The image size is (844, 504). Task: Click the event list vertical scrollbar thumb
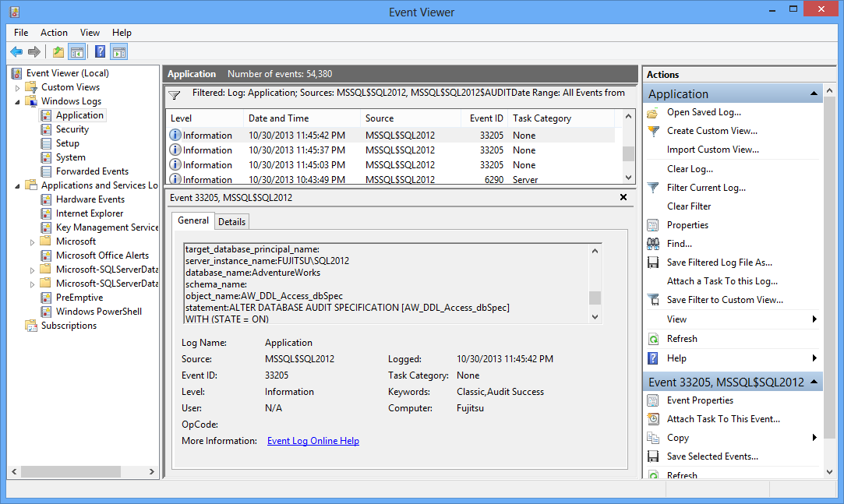coord(628,153)
